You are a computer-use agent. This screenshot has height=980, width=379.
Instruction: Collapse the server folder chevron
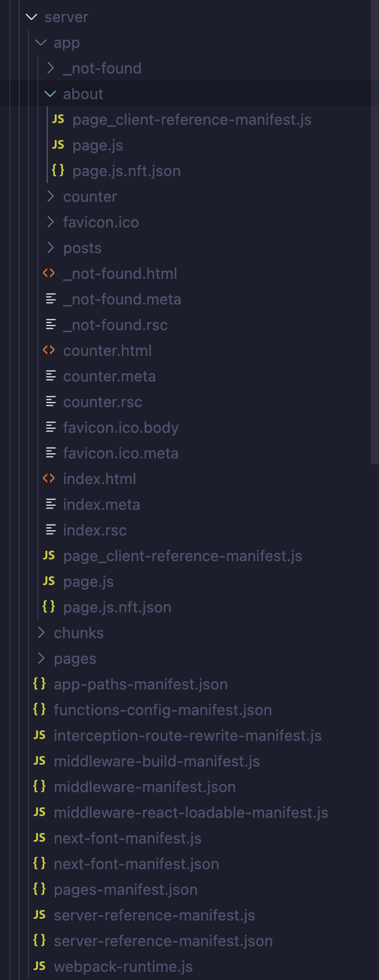31,17
